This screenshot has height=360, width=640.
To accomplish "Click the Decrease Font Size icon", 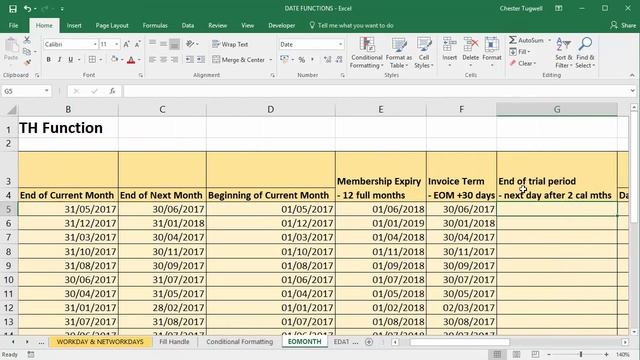I will tap(138, 44).
